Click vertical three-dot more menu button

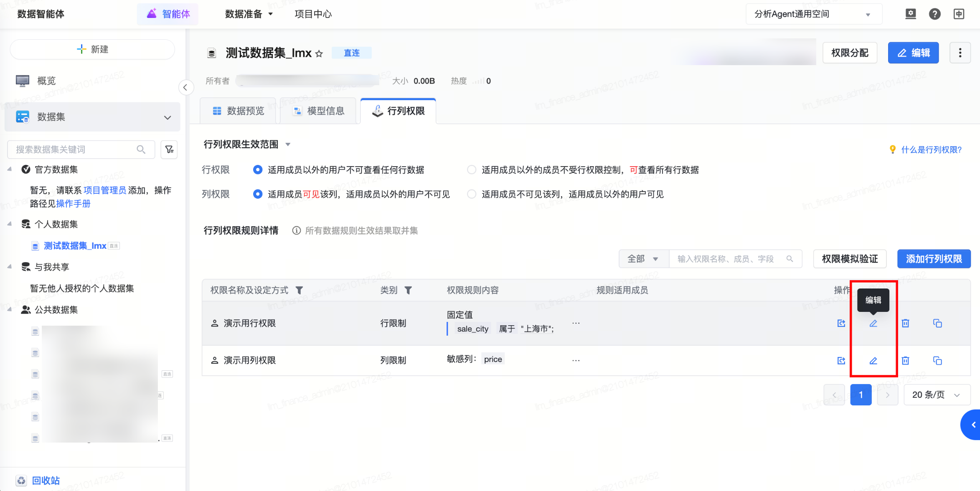[x=960, y=53]
